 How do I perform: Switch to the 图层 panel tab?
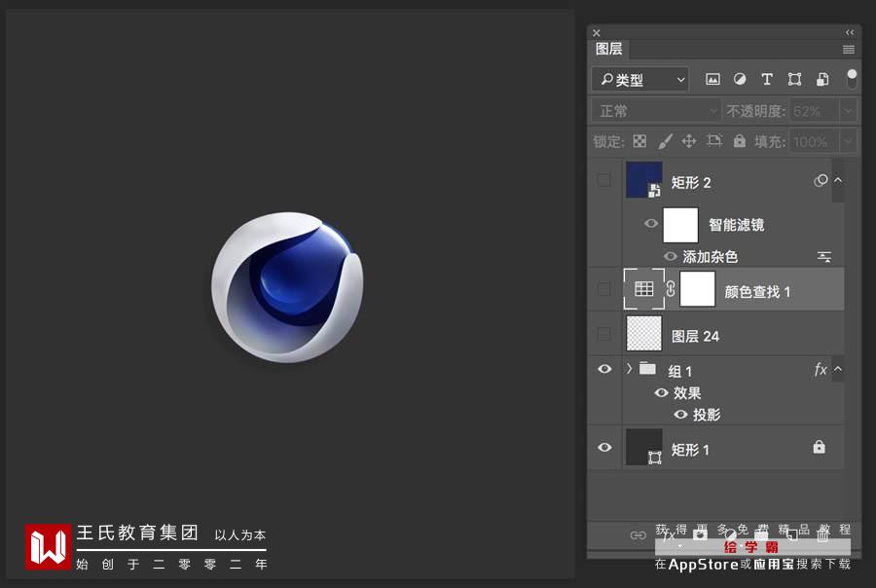click(x=608, y=49)
